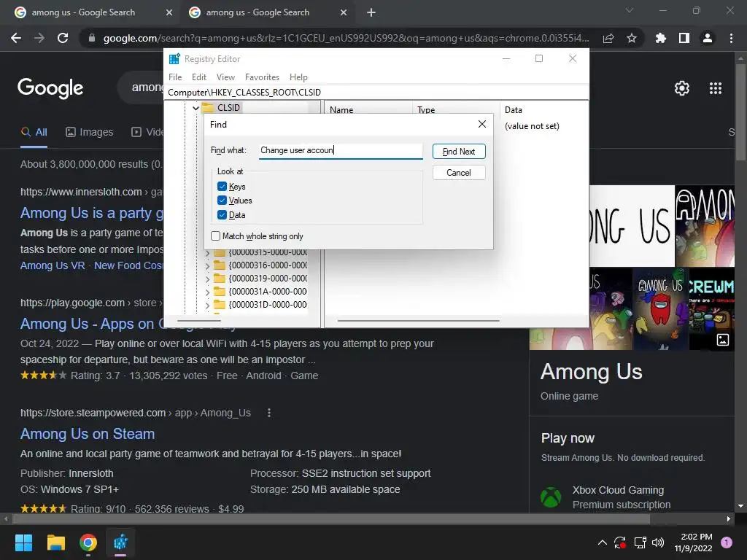Expand the {00000315-0000 key

click(x=207, y=253)
